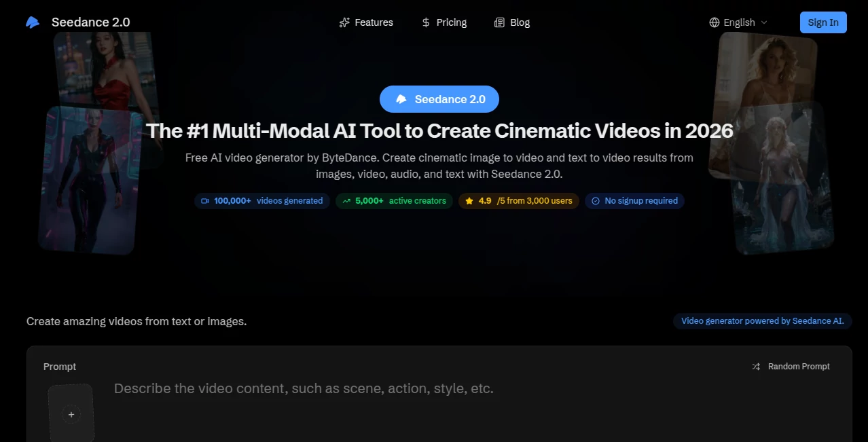Click the star icon in the 4.9 rating badge
This screenshot has width=868, height=442.
[x=469, y=201]
